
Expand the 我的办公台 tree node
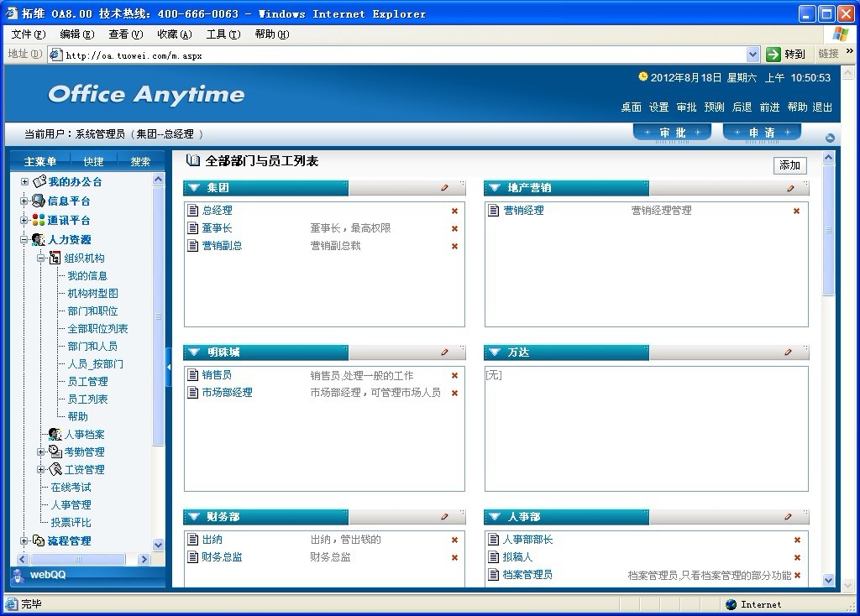click(x=24, y=182)
